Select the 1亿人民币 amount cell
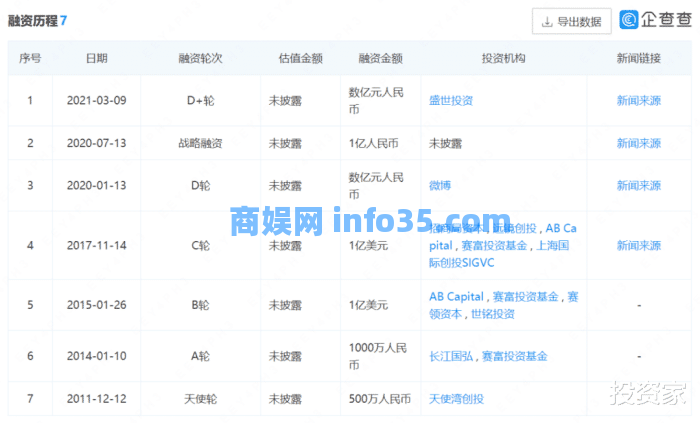The width and height of the screenshot is (700, 423). click(373, 143)
